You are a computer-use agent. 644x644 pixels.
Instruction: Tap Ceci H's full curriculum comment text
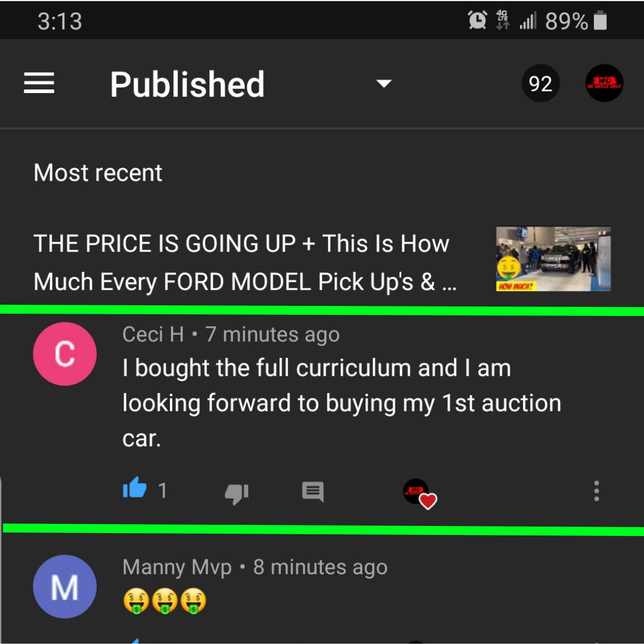(x=342, y=403)
